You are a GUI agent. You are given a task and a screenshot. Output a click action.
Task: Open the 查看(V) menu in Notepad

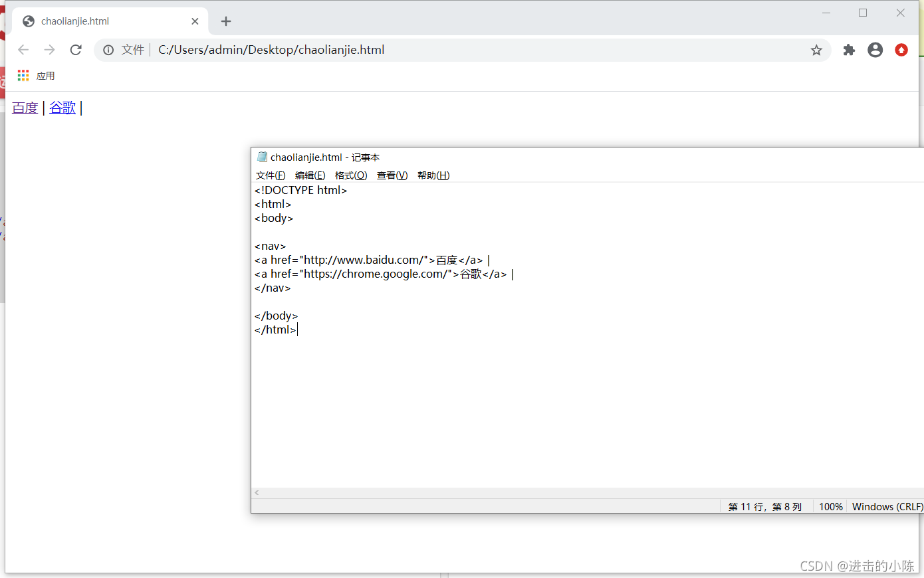(x=392, y=175)
